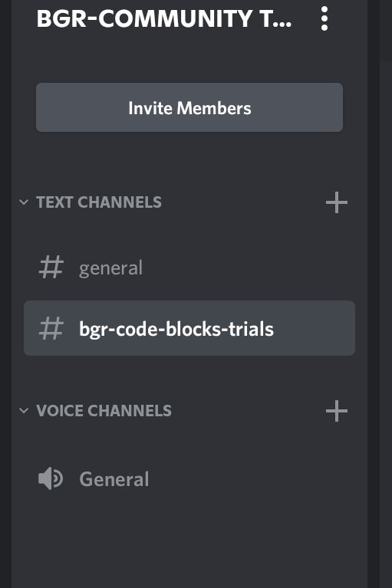Join the General voice channel

pyautogui.click(x=189, y=479)
